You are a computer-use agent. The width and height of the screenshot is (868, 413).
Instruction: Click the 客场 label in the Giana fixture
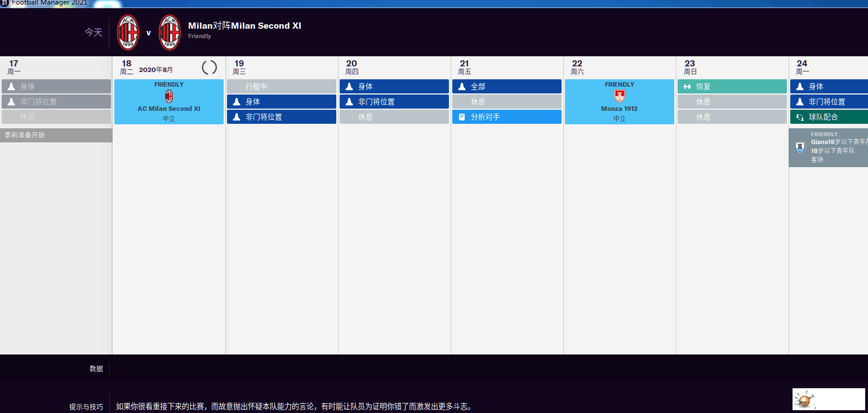pos(817,160)
